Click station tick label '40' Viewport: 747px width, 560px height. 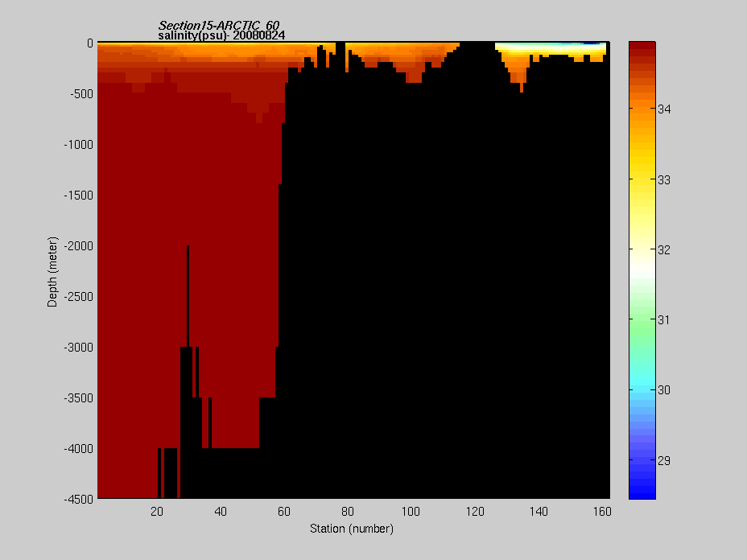[x=221, y=512]
